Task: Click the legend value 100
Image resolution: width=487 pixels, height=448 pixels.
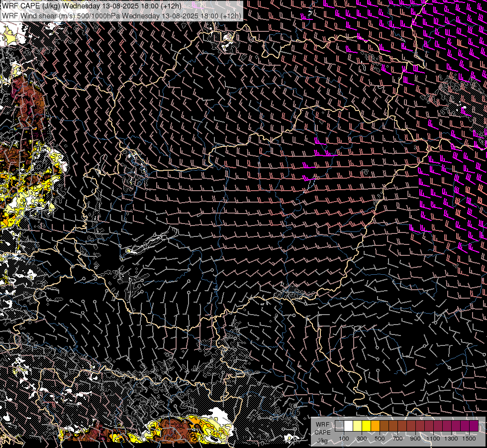Action: (x=344, y=439)
